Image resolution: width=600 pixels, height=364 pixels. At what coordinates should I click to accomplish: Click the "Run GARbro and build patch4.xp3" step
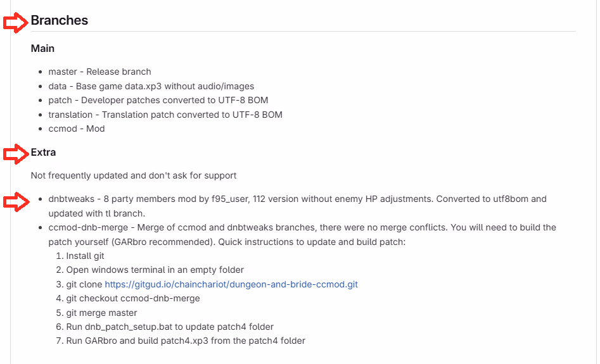(186, 341)
